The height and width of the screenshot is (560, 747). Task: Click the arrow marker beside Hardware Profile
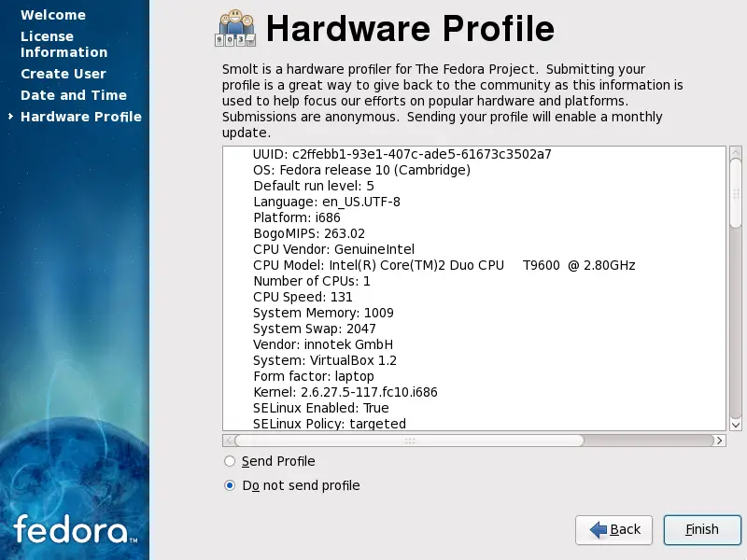(9, 117)
